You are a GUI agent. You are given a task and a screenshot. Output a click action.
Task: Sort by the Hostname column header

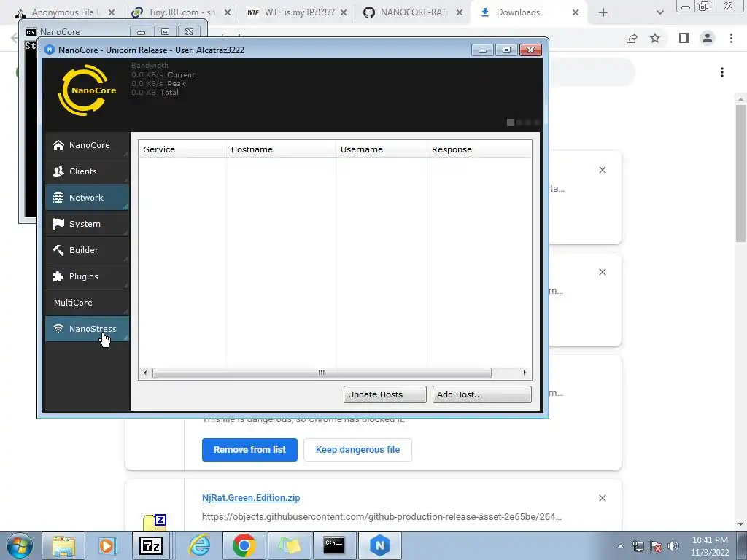(x=281, y=149)
